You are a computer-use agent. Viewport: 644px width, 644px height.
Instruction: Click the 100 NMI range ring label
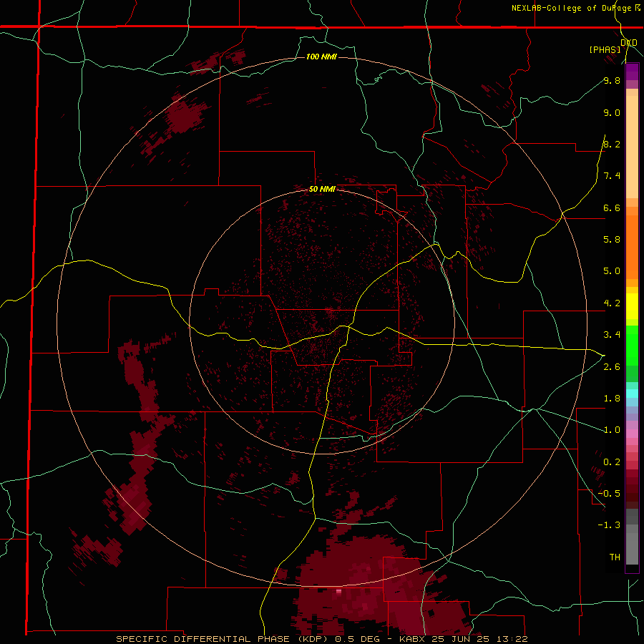point(321,57)
